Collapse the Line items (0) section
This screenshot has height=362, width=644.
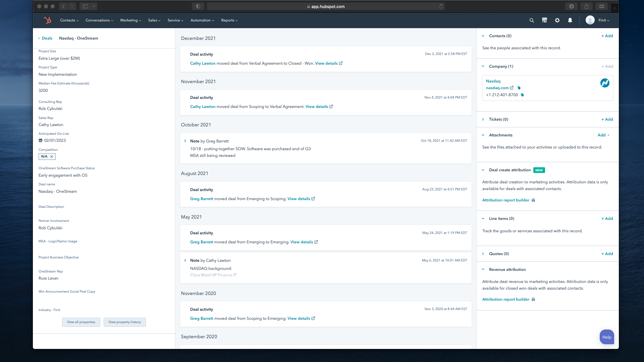click(x=483, y=219)
